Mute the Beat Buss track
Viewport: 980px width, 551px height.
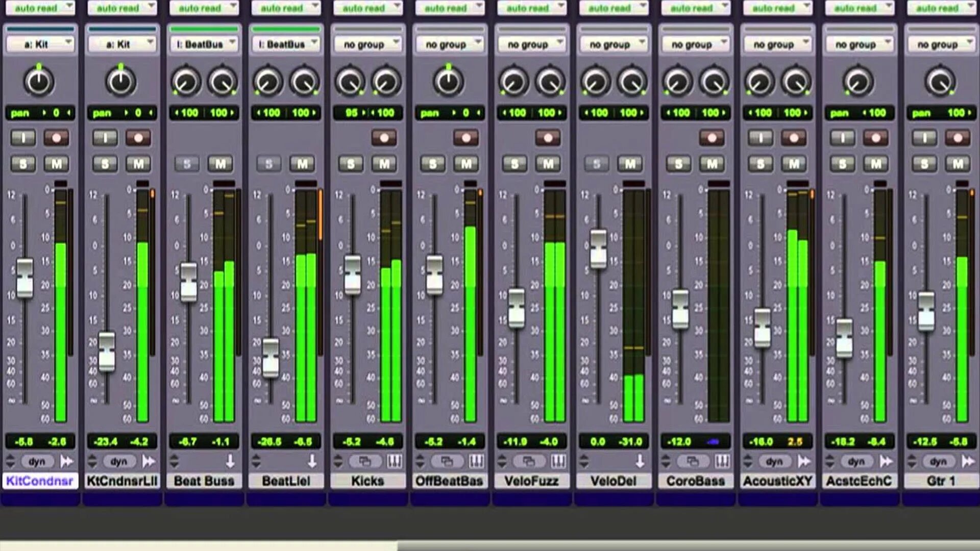pos(220,164)
